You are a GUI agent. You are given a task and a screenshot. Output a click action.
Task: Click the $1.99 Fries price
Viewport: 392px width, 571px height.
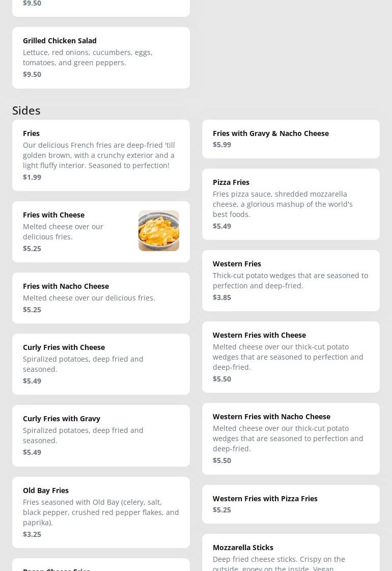[32, 177]
